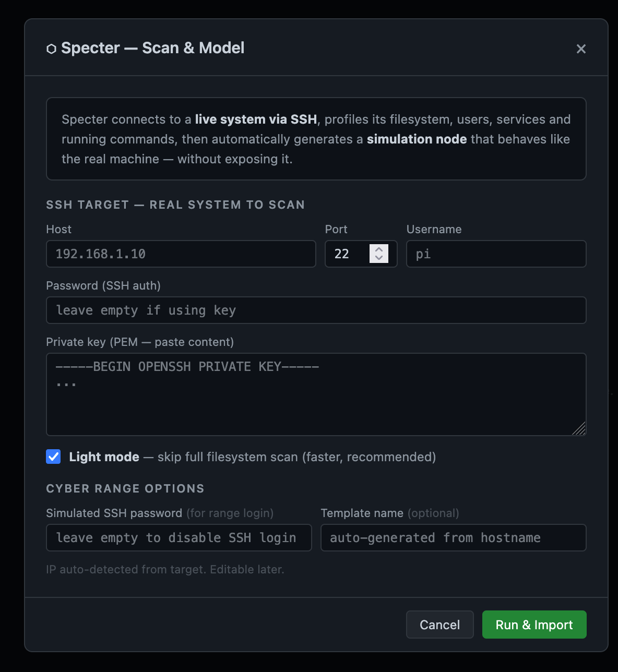Click the IP auto-detected hint text

[165, 569]
